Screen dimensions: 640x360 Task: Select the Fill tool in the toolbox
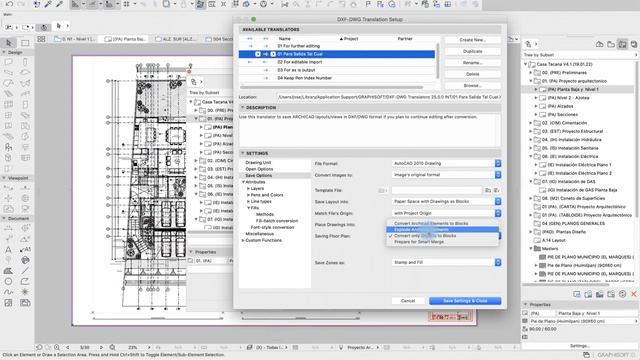8,271
